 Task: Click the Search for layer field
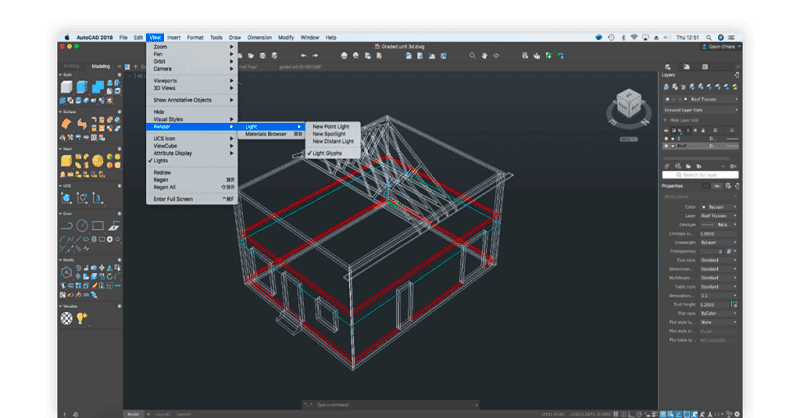(x=701, y=175)
